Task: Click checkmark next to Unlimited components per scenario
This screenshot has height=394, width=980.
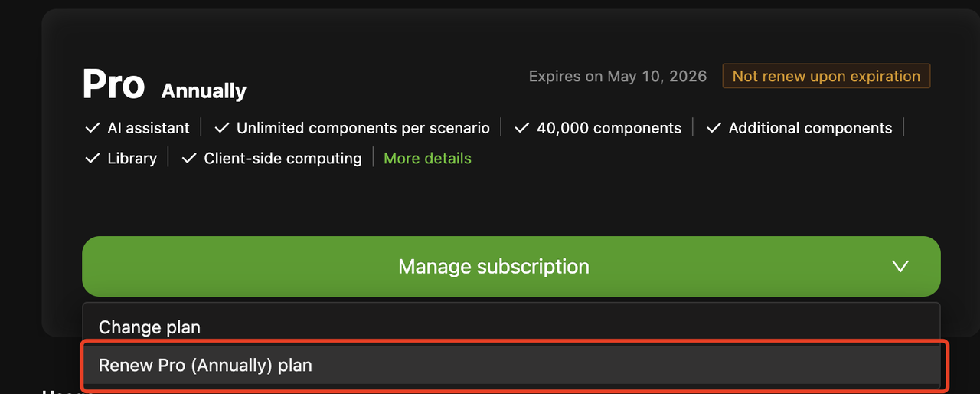Action: [x=222, y=128]
